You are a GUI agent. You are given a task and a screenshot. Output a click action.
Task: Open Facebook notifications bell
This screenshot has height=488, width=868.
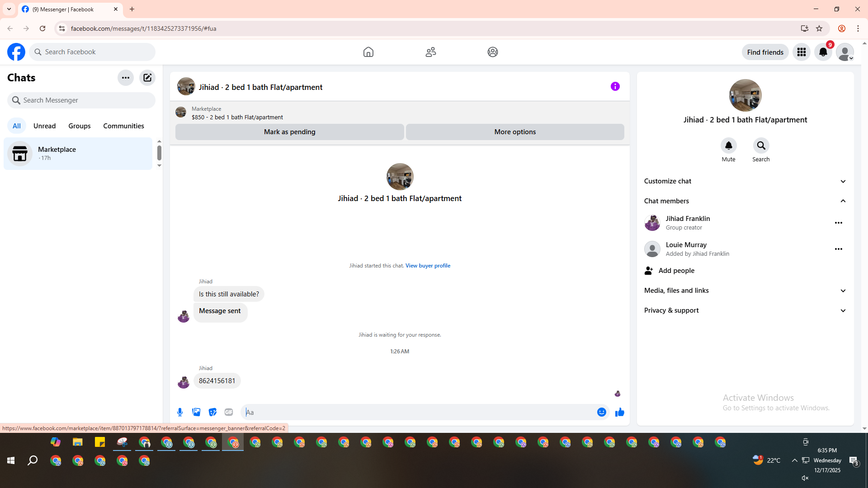pos(823,52)
